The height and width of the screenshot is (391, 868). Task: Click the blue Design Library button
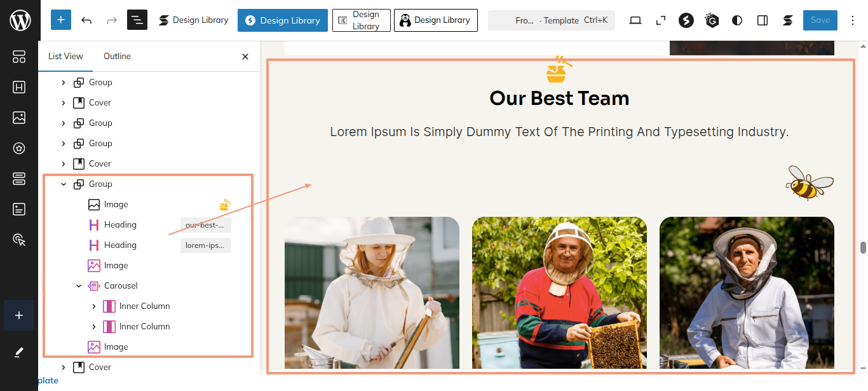click(283, 20)
